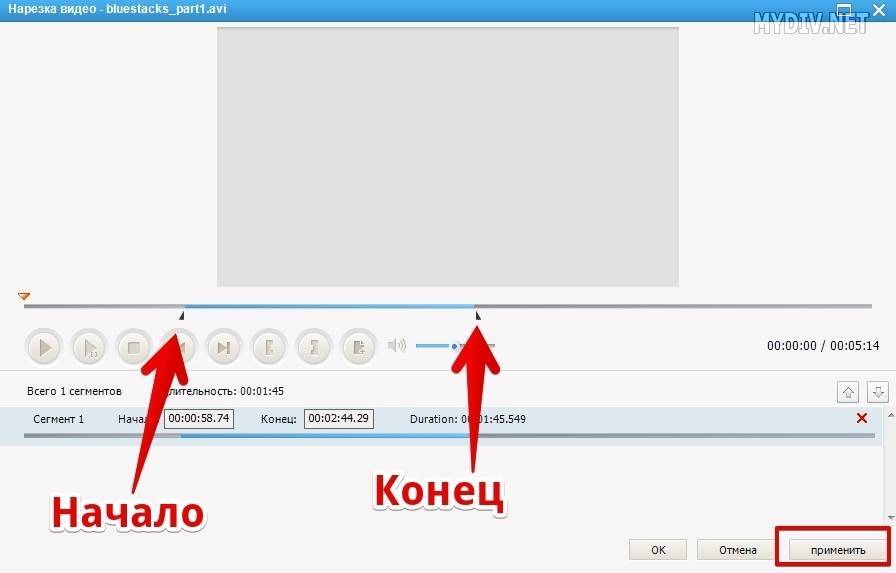The width and height of the screenshot is (896, 573).
Task: Select the Сегмент 1 row label
Action: [58, 419]
